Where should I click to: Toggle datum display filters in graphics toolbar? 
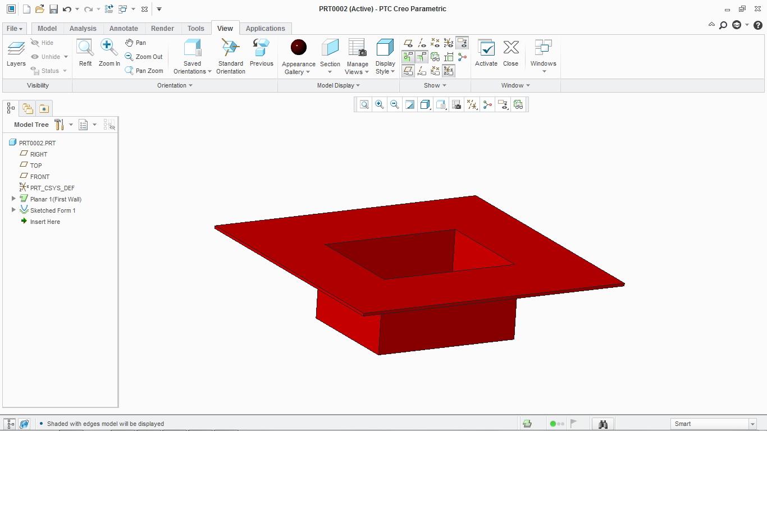click(472, 104)
